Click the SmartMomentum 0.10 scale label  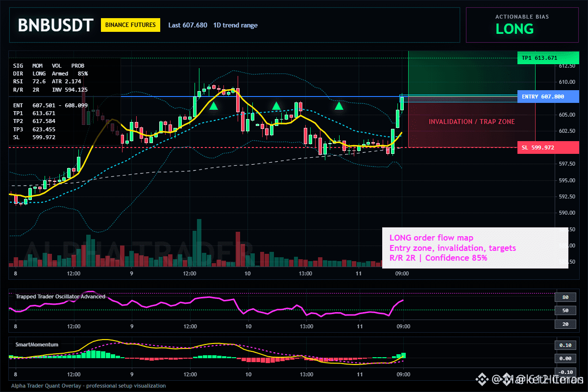[x=565, y=345]
